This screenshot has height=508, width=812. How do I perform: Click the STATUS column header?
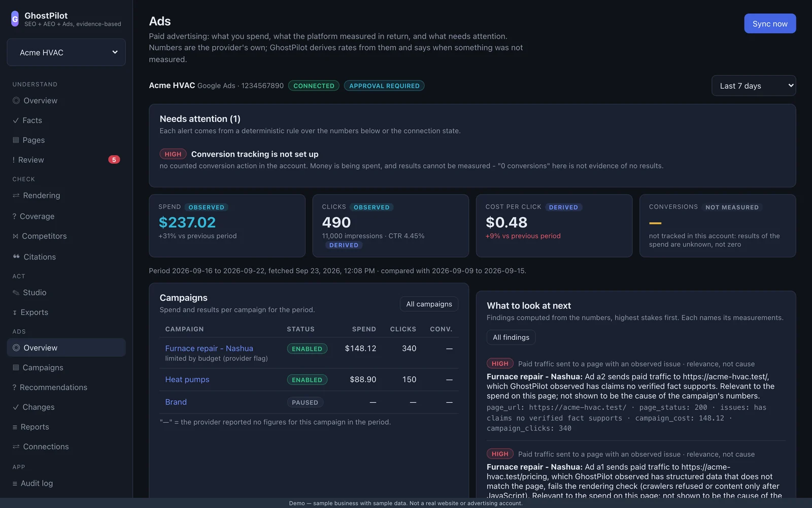[300, 329]
